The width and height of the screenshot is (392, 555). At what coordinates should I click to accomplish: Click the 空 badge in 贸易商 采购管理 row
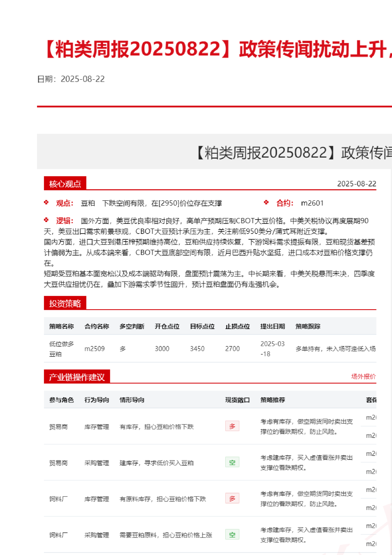click(x=232, y=462)
